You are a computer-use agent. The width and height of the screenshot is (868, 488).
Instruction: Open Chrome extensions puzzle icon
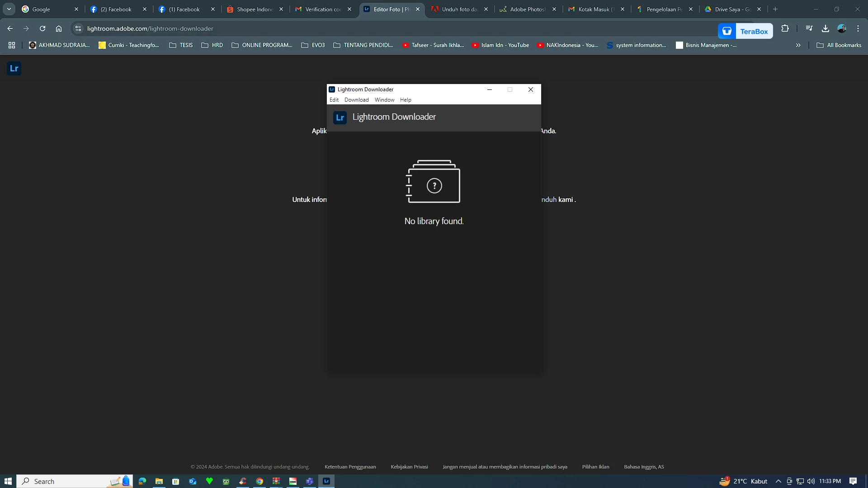pos(785,28)
